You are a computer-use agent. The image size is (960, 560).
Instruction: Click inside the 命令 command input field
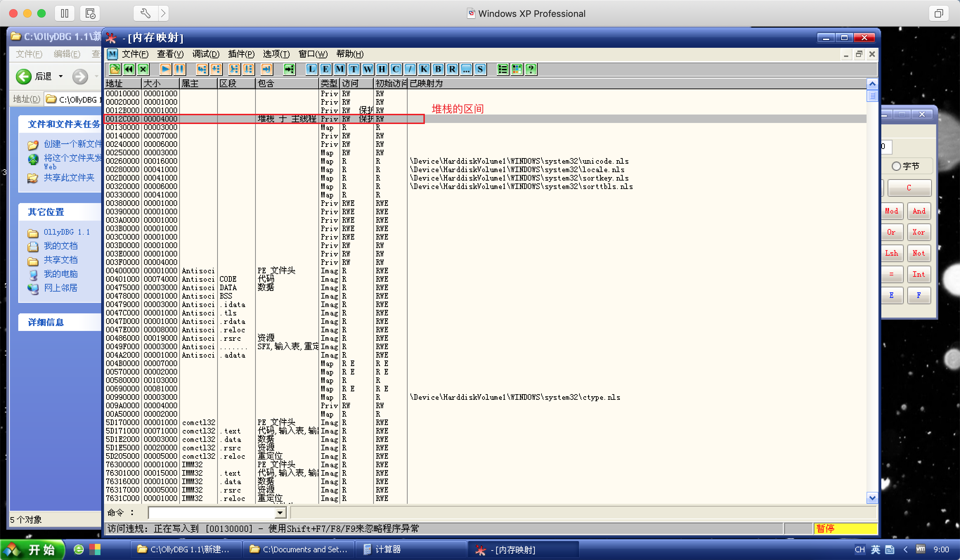pyautogui.click(x=212, y=513)
